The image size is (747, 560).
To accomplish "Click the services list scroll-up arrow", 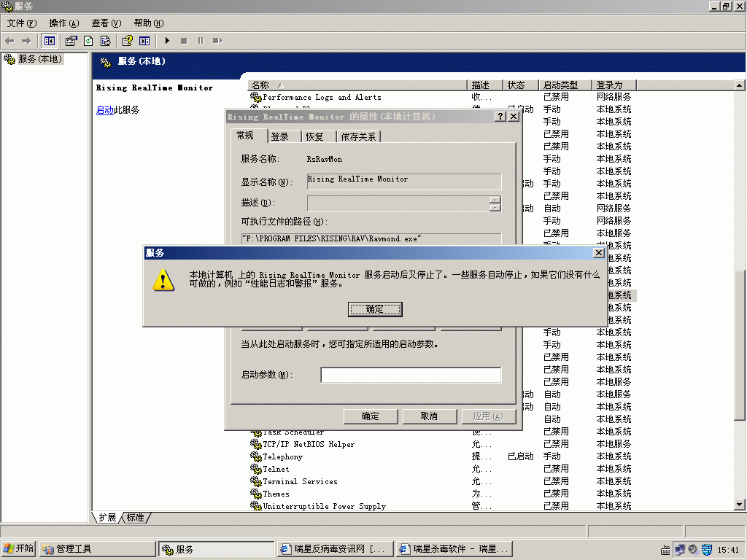I will 740,85.
